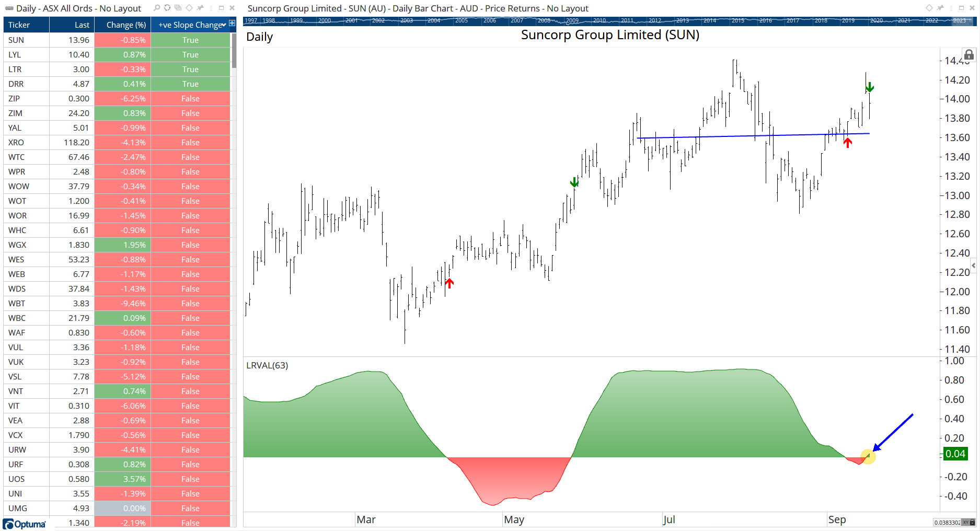
Task: Select the blue horizontal trend line at 13.60
Action: [753, 136]
